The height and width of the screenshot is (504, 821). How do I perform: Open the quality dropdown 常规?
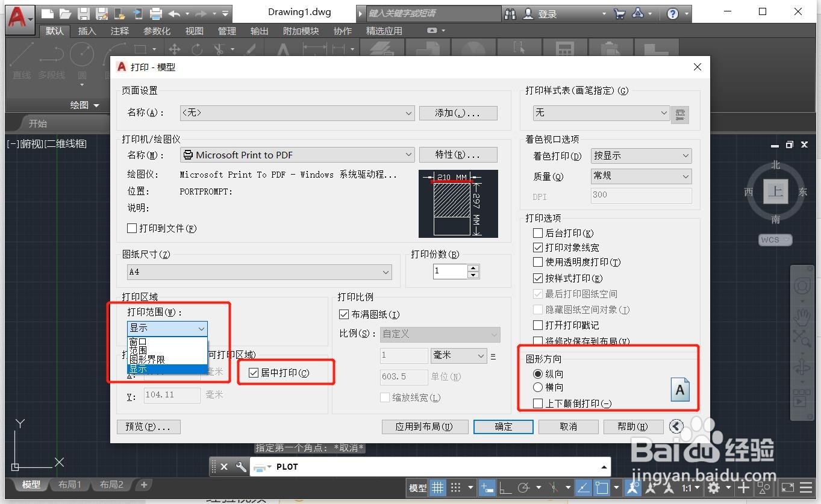pos(642,176)
